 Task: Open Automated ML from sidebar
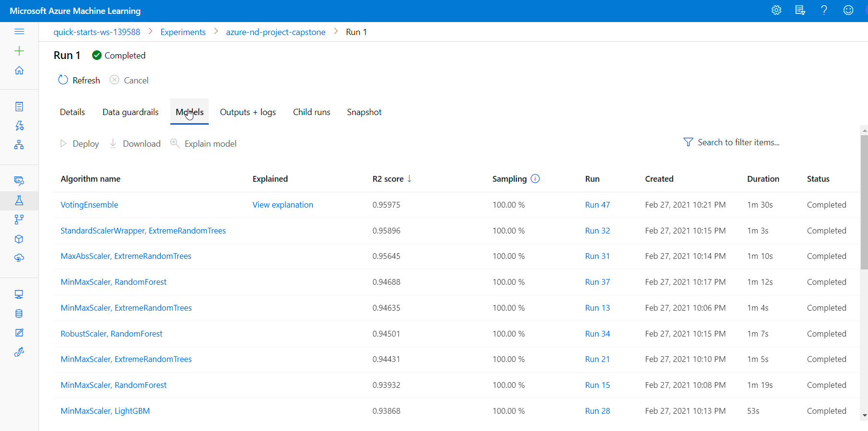pos(19,126)
